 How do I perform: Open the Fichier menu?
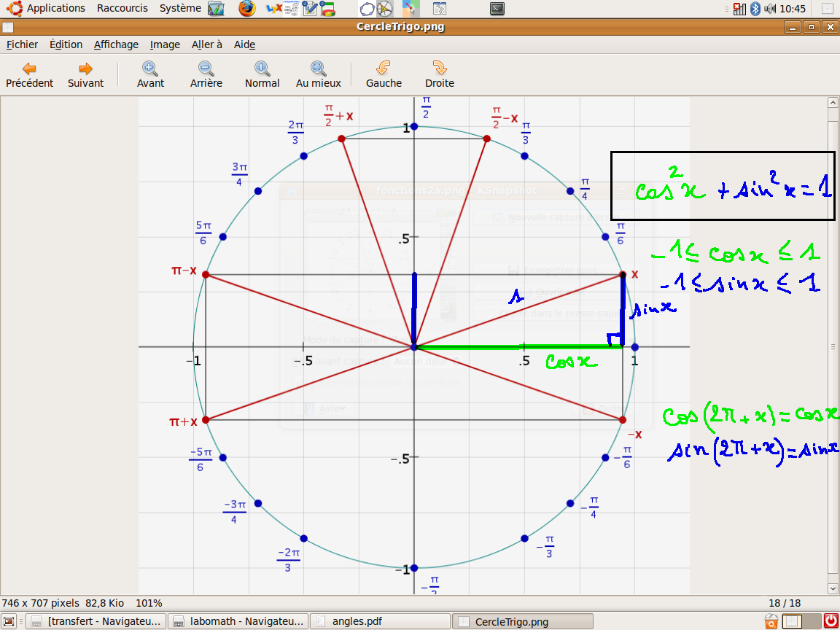tap(22, 44)
